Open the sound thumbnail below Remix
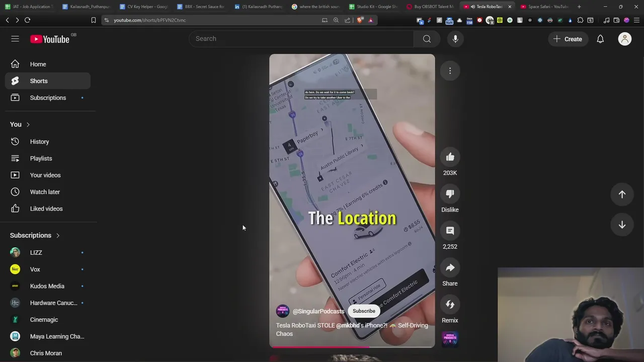This screenshot has width=644, height=362. tap(450, 340)
